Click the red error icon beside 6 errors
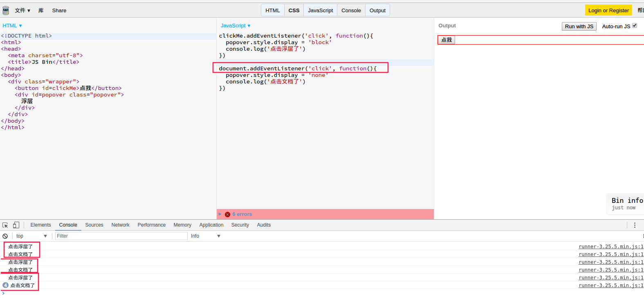The width and height of the screenshot is (644, 299). pyautogui.click(x=228, y=214)
